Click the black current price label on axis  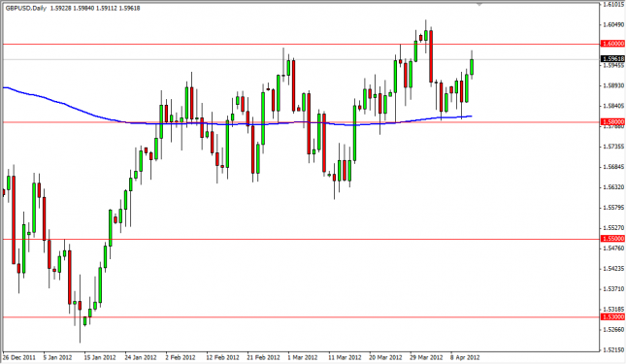click(612, 58)
